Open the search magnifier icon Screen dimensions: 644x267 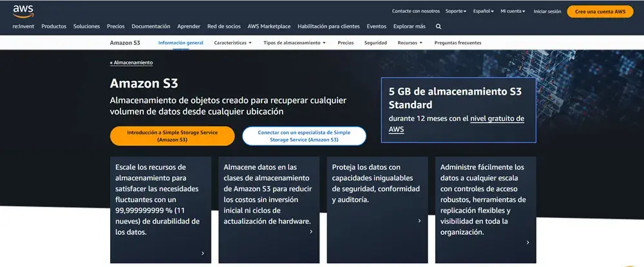[x=439, y=26]
